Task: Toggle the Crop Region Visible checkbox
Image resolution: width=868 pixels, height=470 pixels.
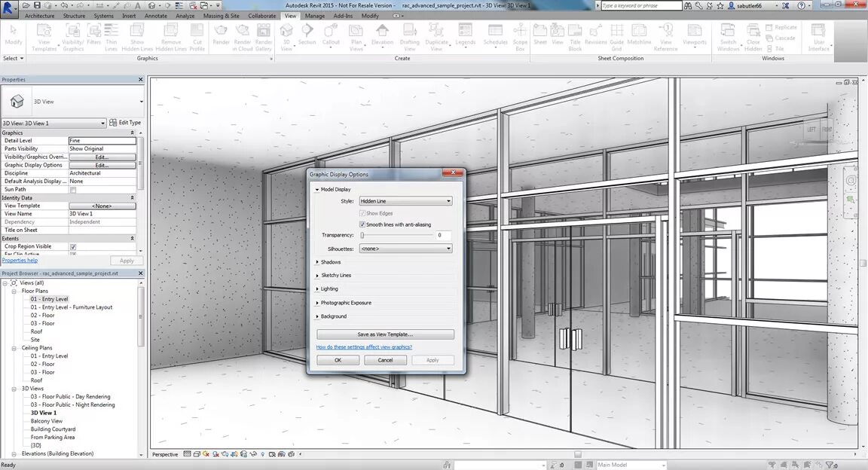Action: (73, 247)
